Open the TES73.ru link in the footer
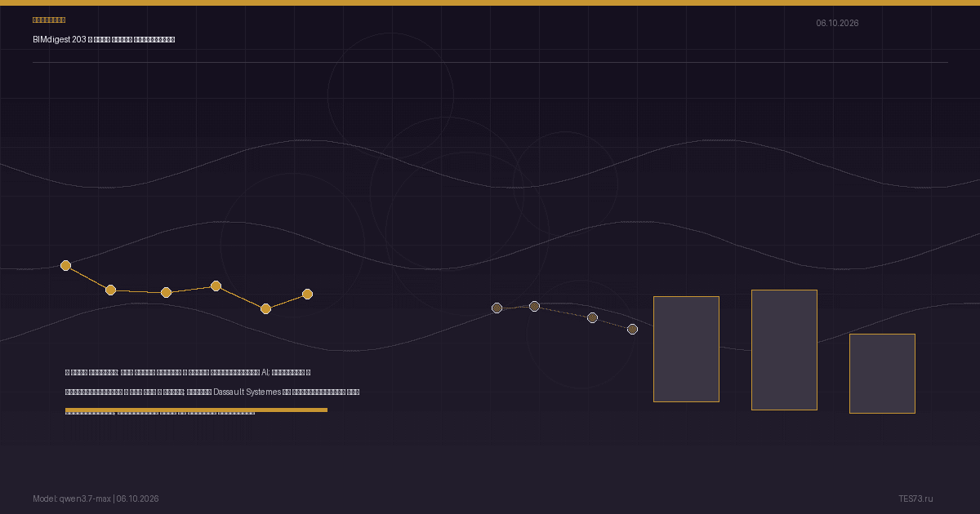The width and height of the screenshot is (980, 514). pyautogui.click(x=915, y=498)
